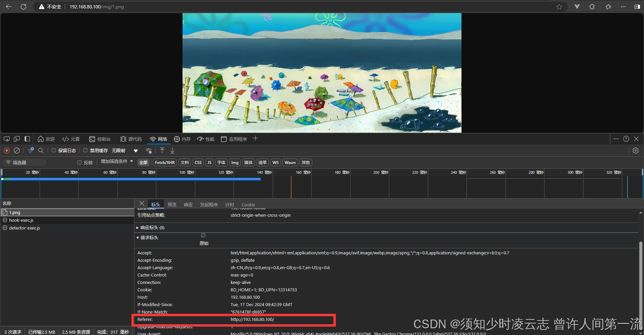Select the 1.png request row

click(67, 212)
